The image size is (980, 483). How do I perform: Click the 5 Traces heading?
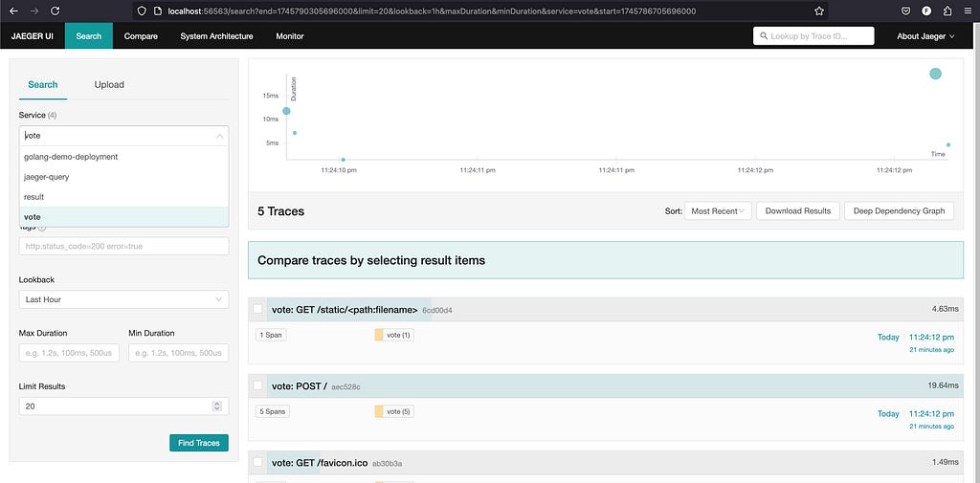click(280, 211)
